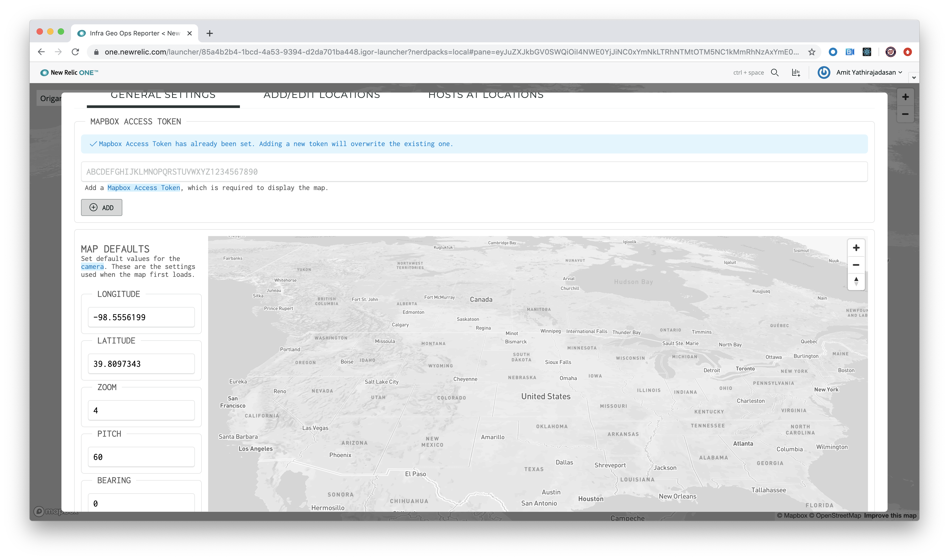The height and width of the screenshot is (560, 949).
Task: Open a new browser tab
Action: (210, 34)
